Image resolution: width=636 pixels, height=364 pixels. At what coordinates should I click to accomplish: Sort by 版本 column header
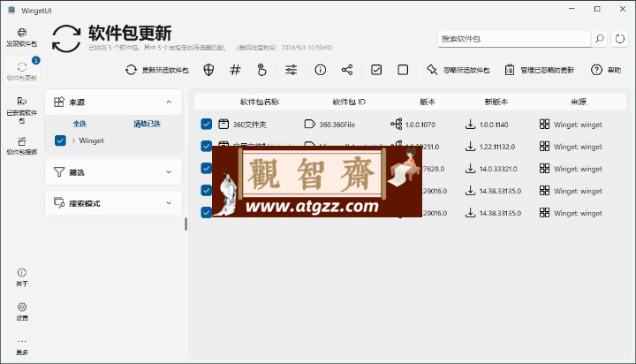coord(428,102)
